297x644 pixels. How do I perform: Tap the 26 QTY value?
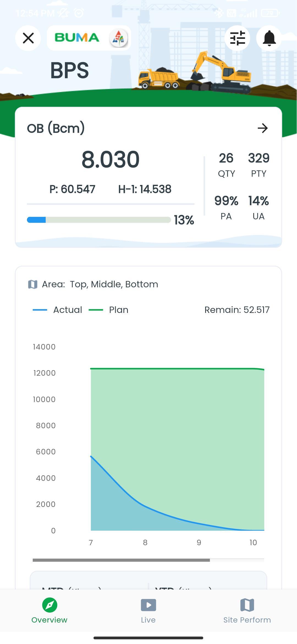click(x=226, y=164)
